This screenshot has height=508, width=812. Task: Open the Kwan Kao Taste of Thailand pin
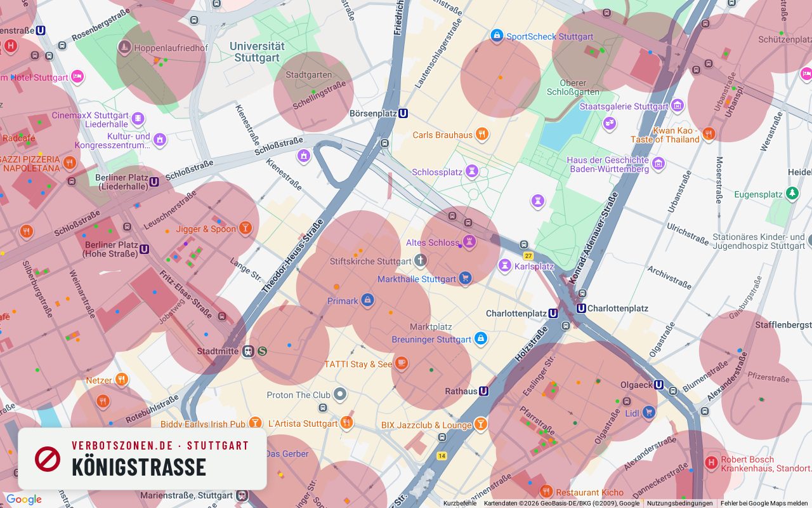[709, 134]
